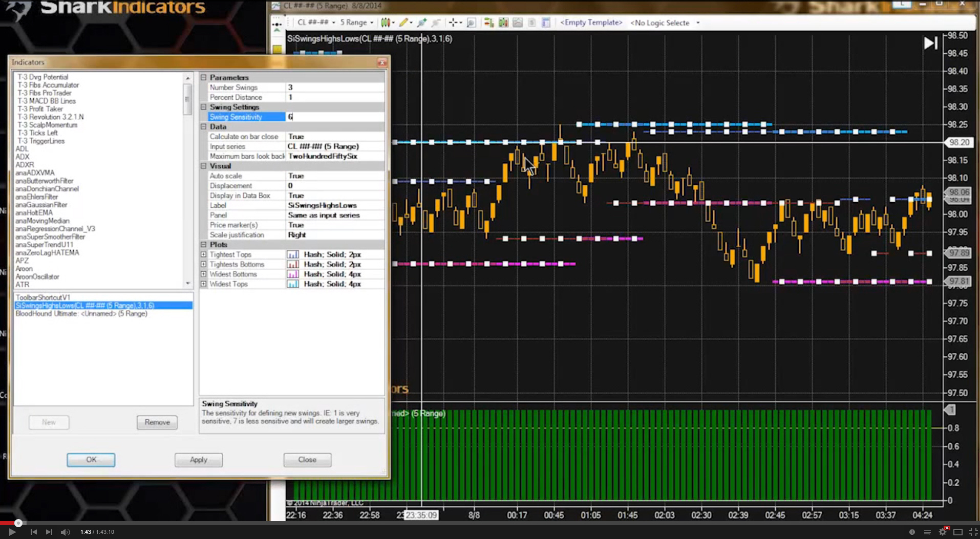Collapse the Plots section

203,245
